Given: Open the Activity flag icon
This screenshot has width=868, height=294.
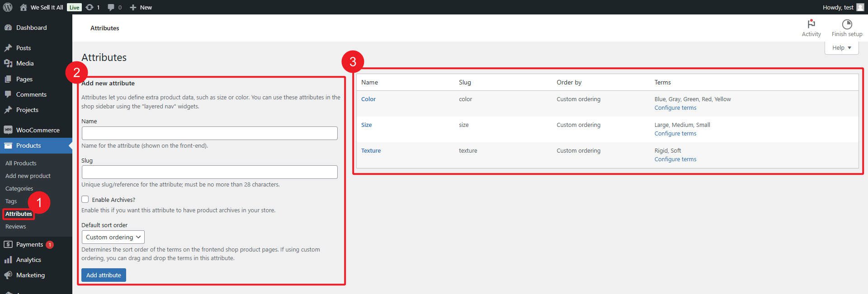Looking at the screenshot, I should coord(811,24).
